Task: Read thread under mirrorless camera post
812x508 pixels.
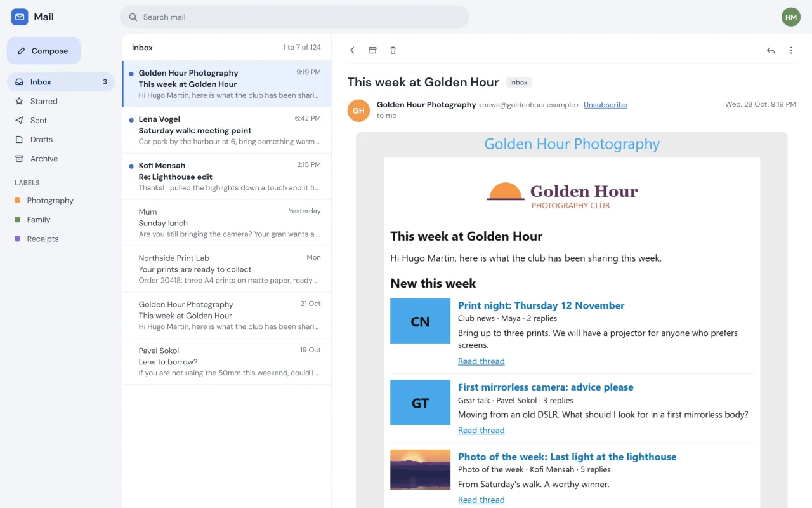Action: (481, 430)
